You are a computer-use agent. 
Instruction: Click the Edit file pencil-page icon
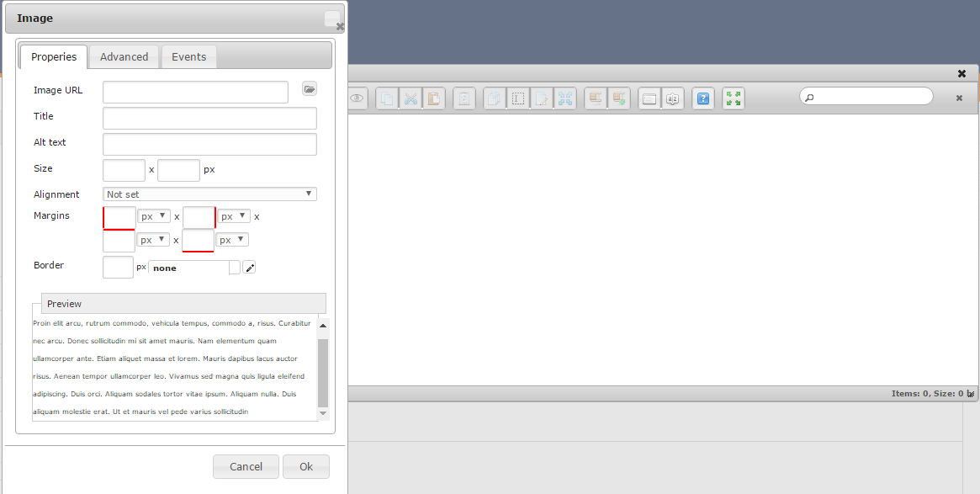coord(541,98)
